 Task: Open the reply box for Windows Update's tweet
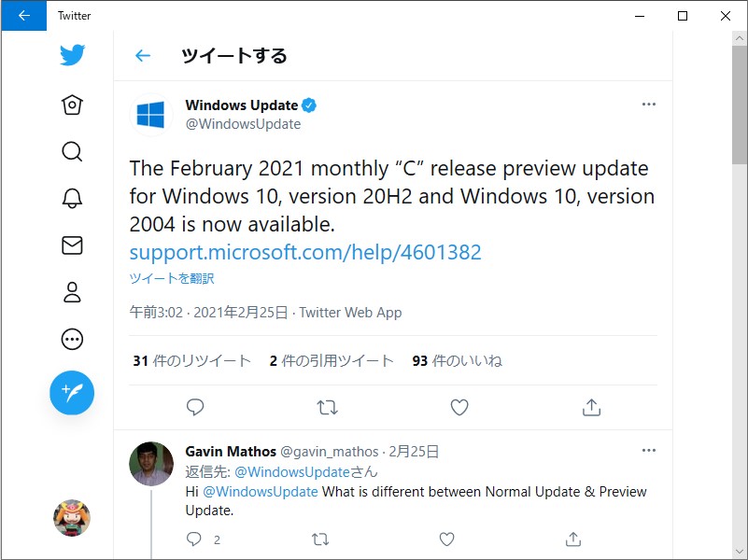click(x=194, y=407)
